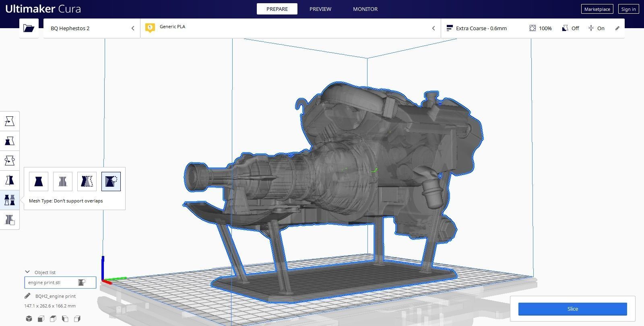Expand the BQ Hephestos 2 printer selector
This screenshot has width=644, height=326.
(92, 28)
